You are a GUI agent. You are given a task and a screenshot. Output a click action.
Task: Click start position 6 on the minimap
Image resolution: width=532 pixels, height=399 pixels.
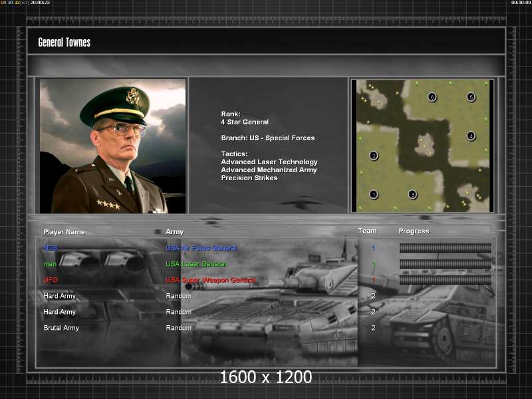432,97
